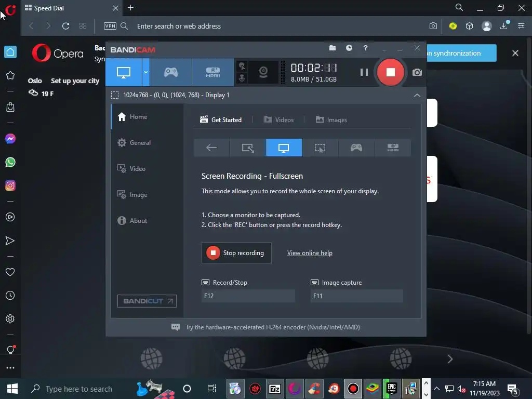This screenshot has height=399, width=532.
Task: Open Epic Games launcher from taskbar
Action: 392,389
